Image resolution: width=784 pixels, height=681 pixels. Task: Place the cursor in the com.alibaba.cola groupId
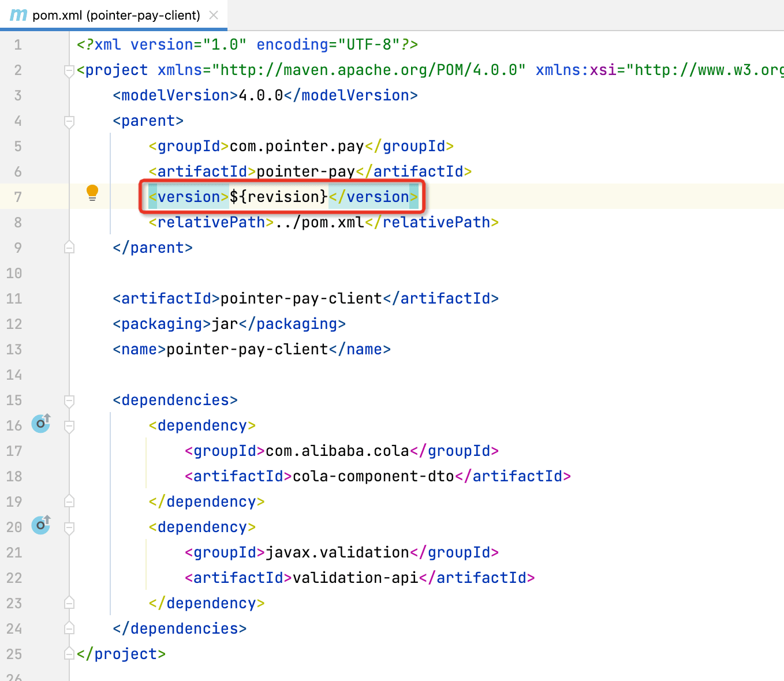pyautogui.click(x=337, y=451)
